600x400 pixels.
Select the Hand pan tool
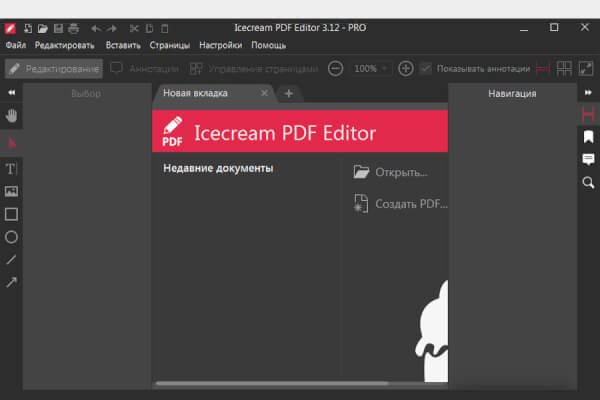[11, 116]
